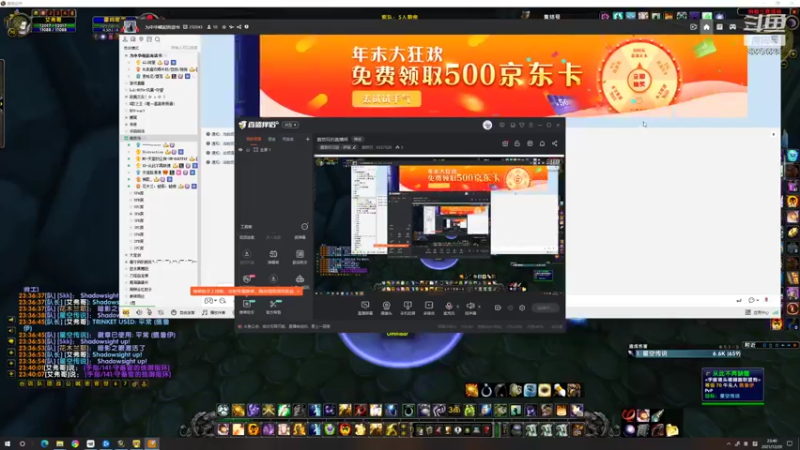Select Distraction user in YY channel
This screenshot has height=450, width=800.
[153, 152]
